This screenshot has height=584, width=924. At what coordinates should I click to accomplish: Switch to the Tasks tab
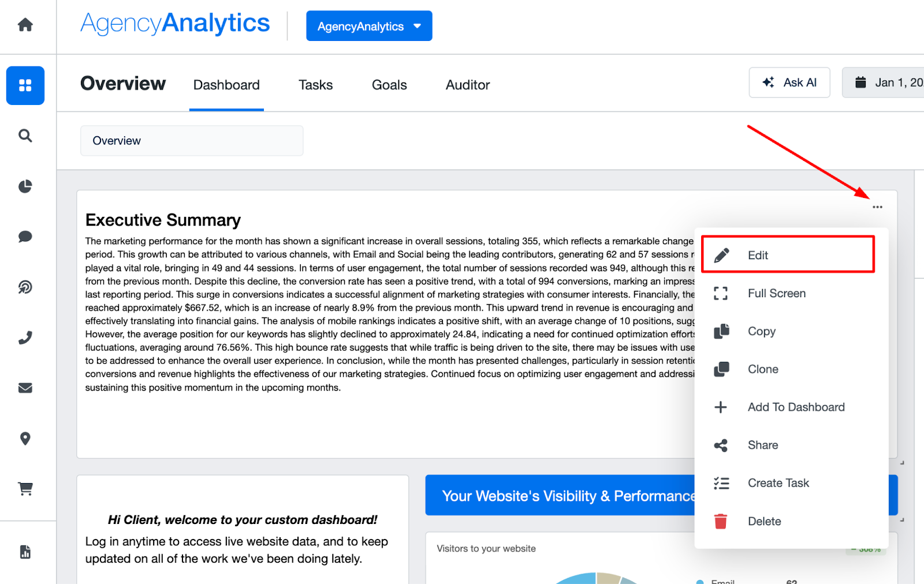coord(315,85)
